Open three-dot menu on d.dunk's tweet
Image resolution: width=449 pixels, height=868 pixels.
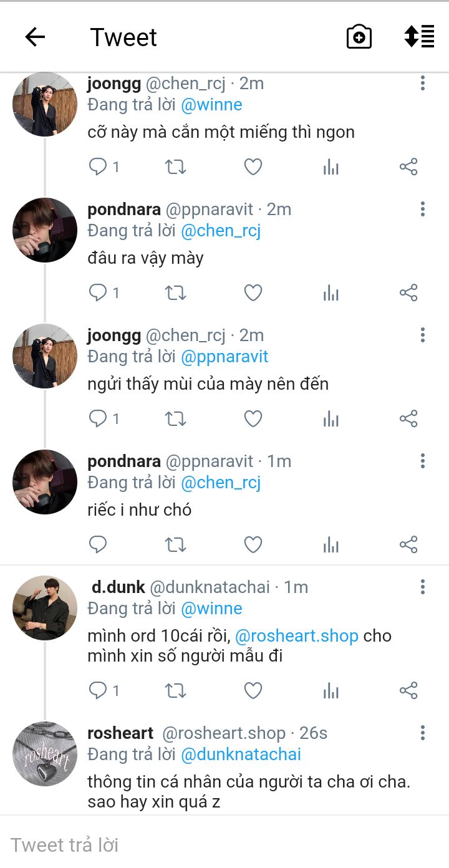pos(423,587)
